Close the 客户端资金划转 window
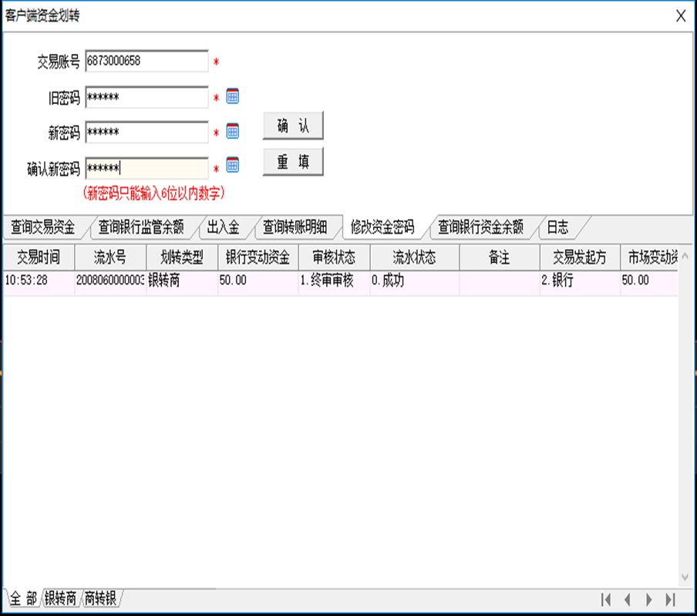 click(x=681, y=16)
